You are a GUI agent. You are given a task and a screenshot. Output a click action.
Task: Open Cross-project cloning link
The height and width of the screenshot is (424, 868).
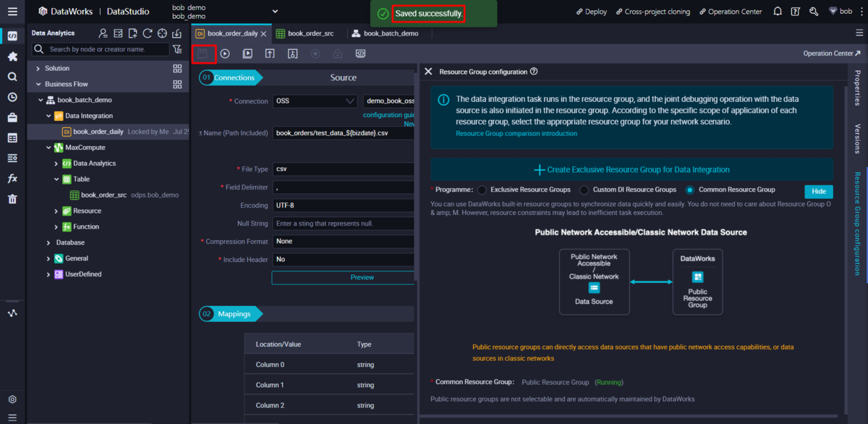point(652,12)
